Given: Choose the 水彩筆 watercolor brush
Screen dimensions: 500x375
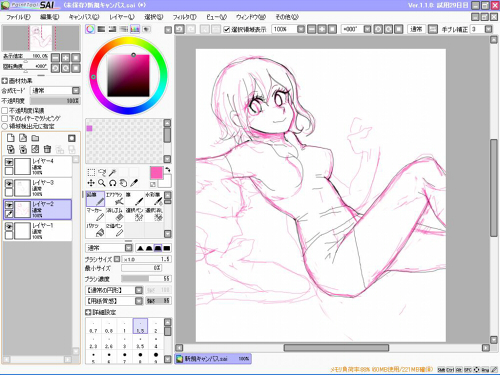Looking at the screenshot, I should [x=154, y=198].
